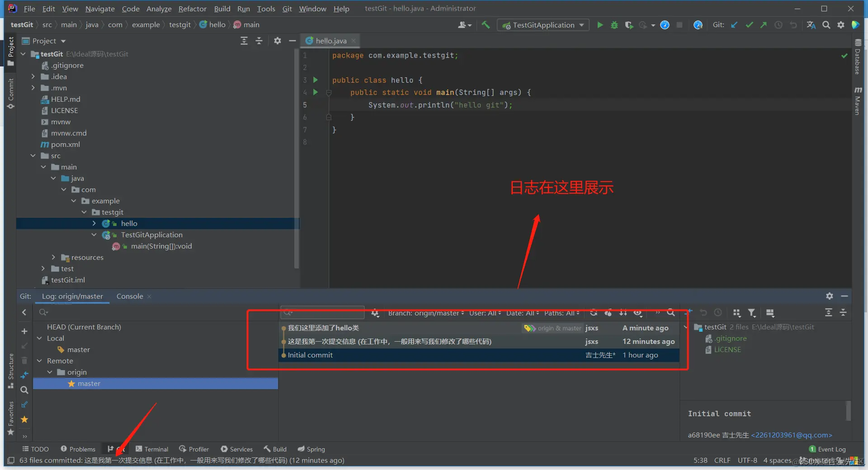Run with coverage using the shield icon

629,25
